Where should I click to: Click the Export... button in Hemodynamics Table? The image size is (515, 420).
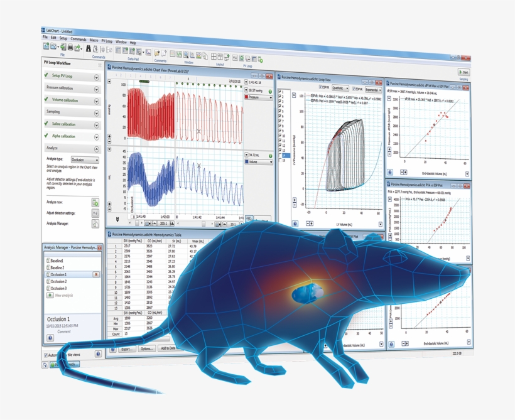pyautogui.click(x=127, y=348)
